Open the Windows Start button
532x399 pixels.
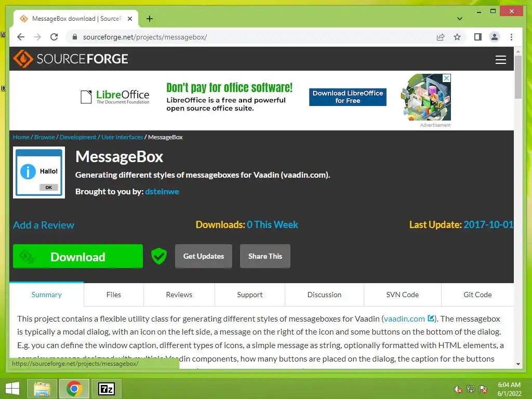pyautogui.click(x=12, y=389)
